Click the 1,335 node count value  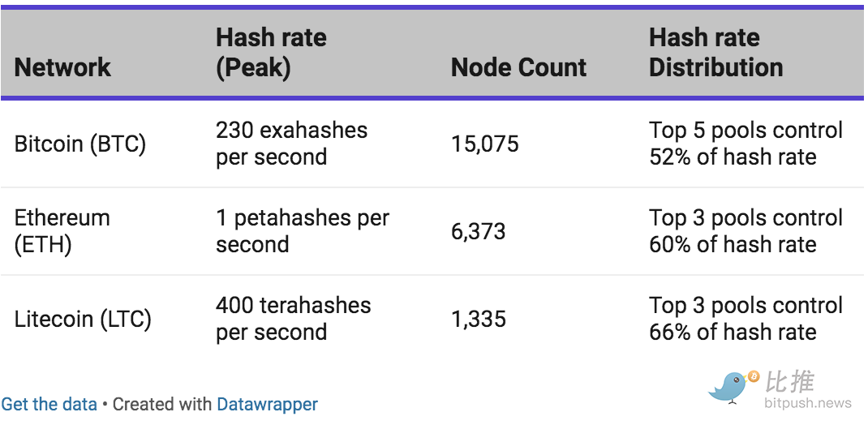pos(479,320)
